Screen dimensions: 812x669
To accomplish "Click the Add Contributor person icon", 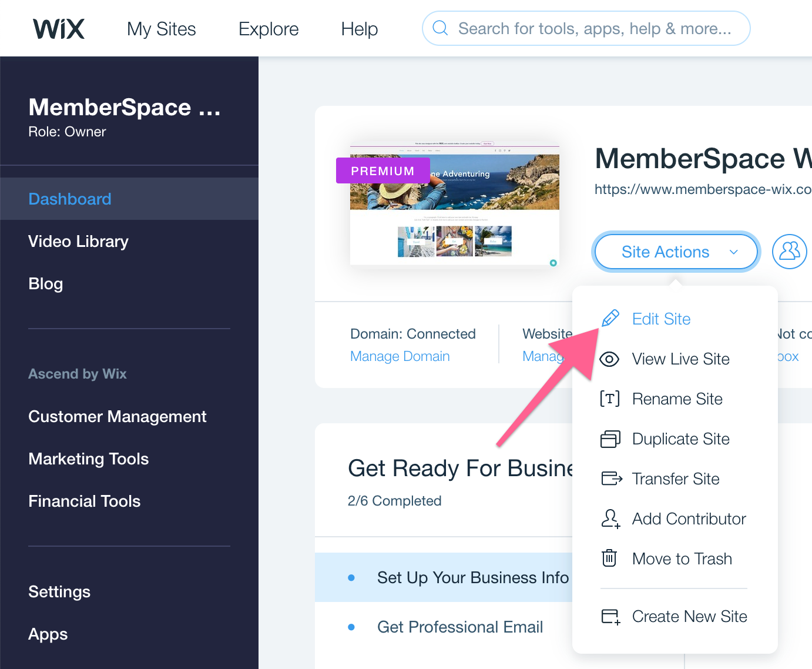I will pyautogui.click(x=610, y=519).
